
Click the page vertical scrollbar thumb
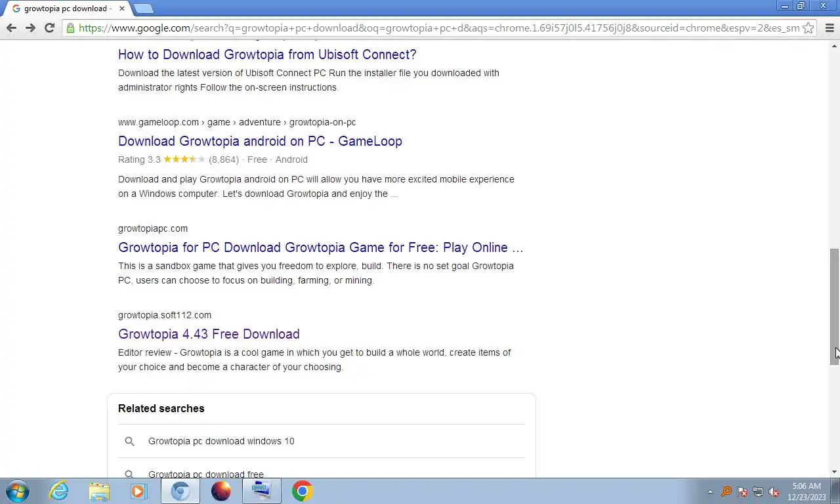(835, 306)
